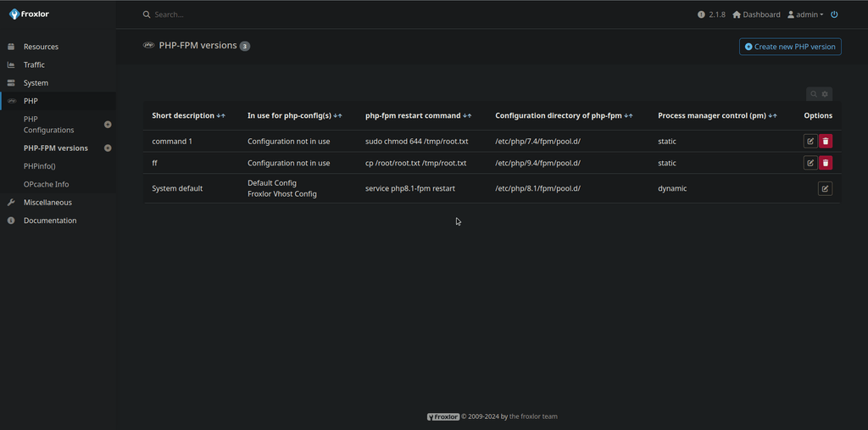Click the power logout icon
868x430 pixels.
834,14
